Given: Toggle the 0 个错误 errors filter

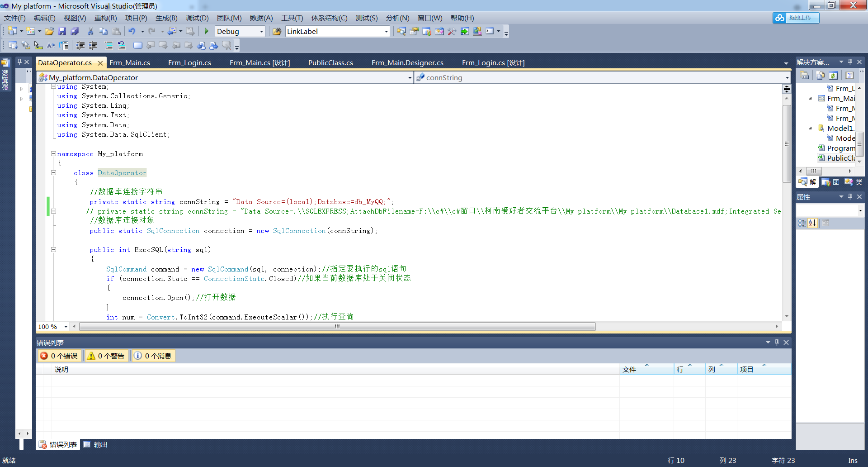Looking at the screenshot, I should tap(59, 356).
